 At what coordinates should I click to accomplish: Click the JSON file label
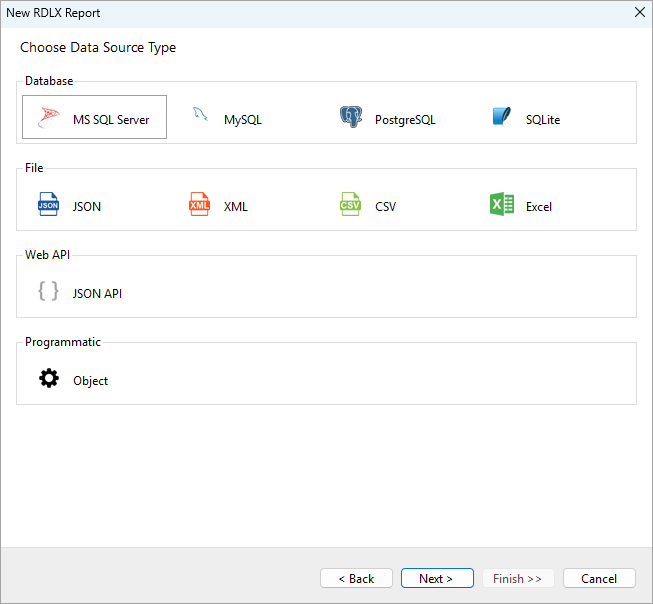click(x=87, y=207)
